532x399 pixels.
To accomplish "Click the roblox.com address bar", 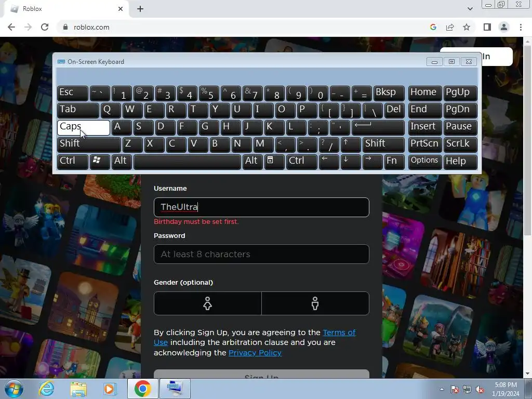I will click(244, 27).
